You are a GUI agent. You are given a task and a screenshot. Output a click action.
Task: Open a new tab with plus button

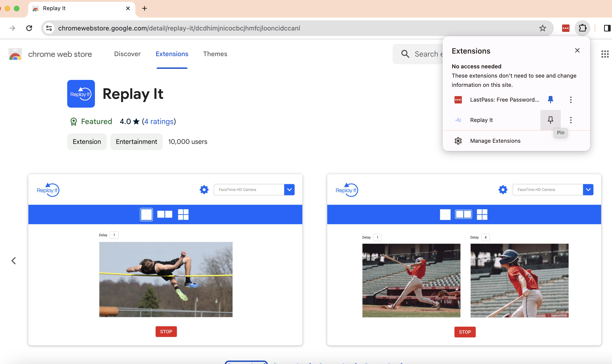[x=145, y=8]
